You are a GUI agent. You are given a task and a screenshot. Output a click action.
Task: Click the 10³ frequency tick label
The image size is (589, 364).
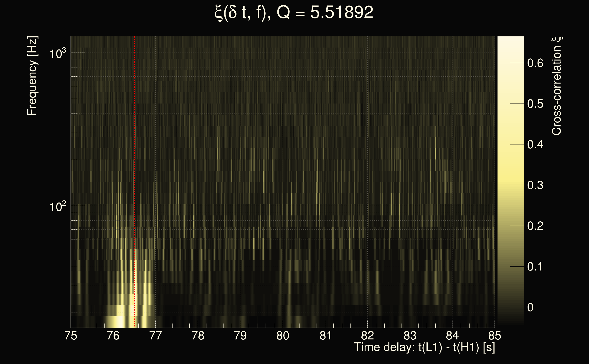click(58, 53)
